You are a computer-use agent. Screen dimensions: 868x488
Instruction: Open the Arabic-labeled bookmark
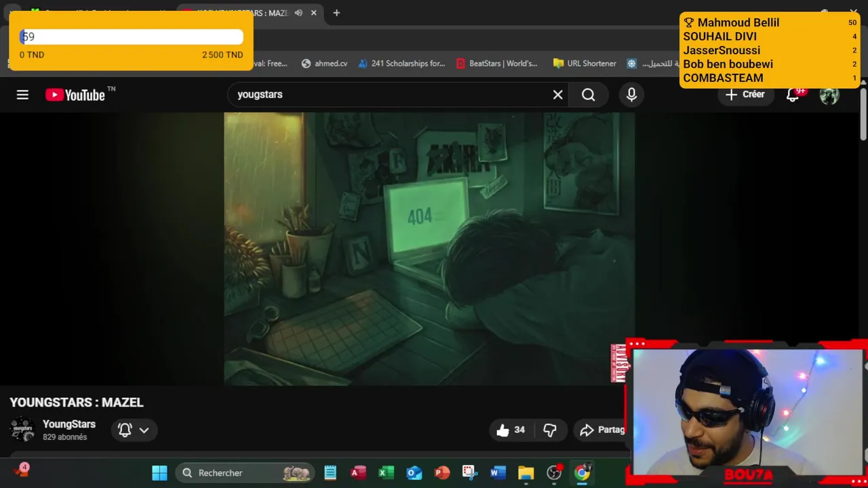[x=651, y=64]
